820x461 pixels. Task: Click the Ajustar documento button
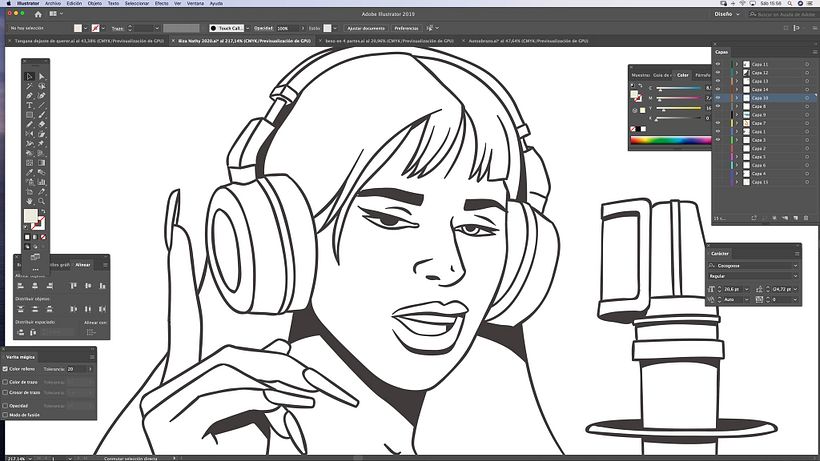pyautogui.click(x=366, y=28)
